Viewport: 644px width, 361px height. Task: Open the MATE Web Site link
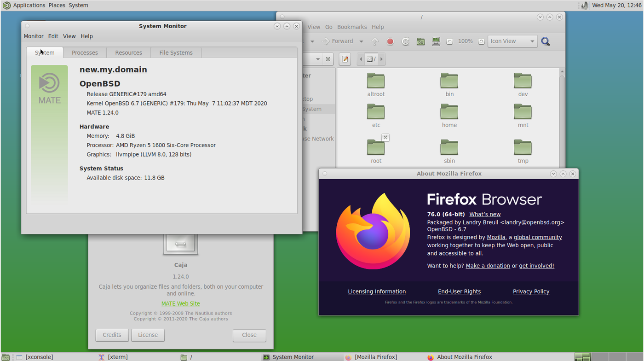click(x=180, y=304)
